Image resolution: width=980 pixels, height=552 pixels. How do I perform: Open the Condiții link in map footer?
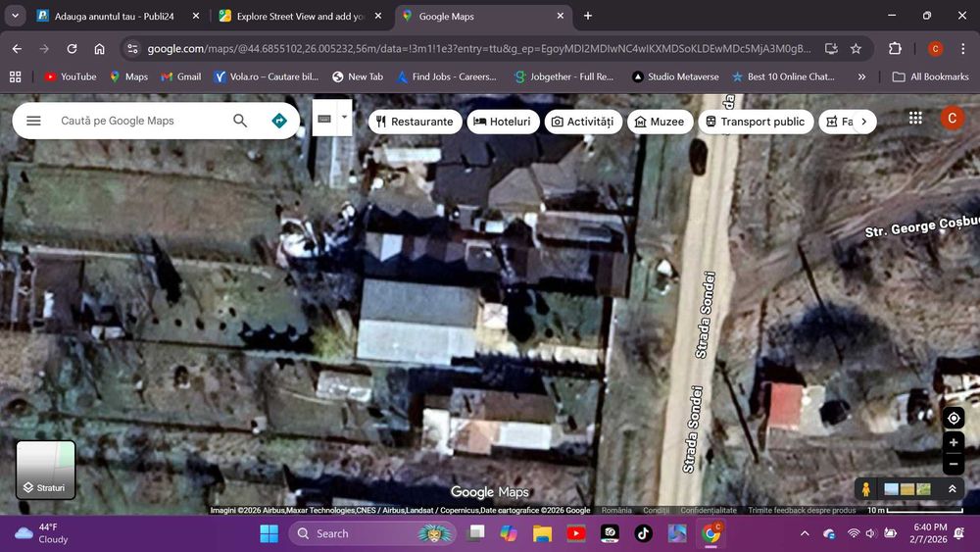point(656,510)
